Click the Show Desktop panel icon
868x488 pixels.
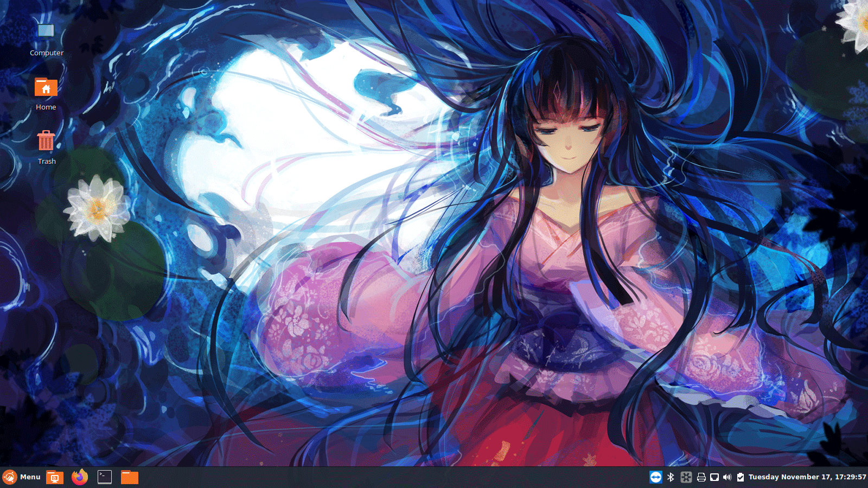click(55, 477)
